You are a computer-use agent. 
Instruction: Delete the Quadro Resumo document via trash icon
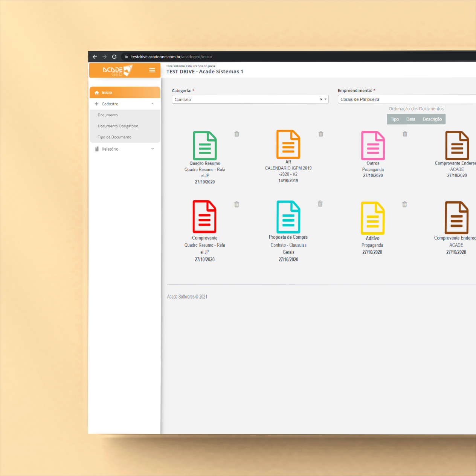[237, 134]
